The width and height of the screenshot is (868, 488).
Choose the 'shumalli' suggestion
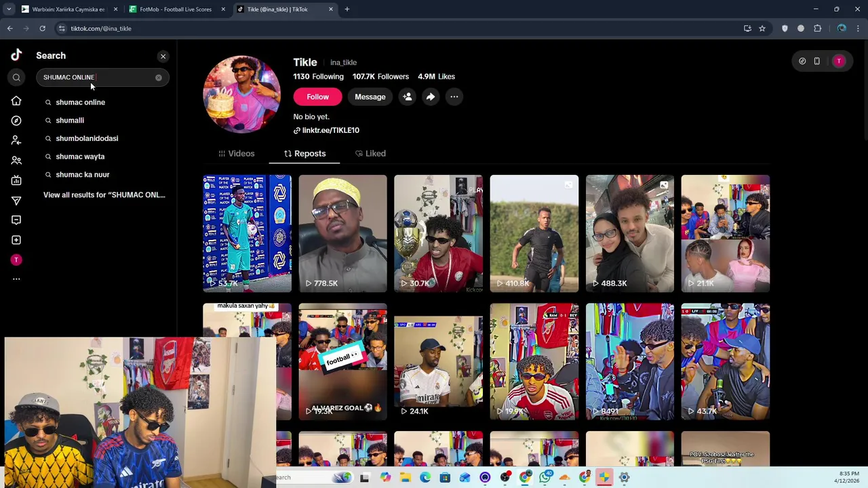click(70, 121)
